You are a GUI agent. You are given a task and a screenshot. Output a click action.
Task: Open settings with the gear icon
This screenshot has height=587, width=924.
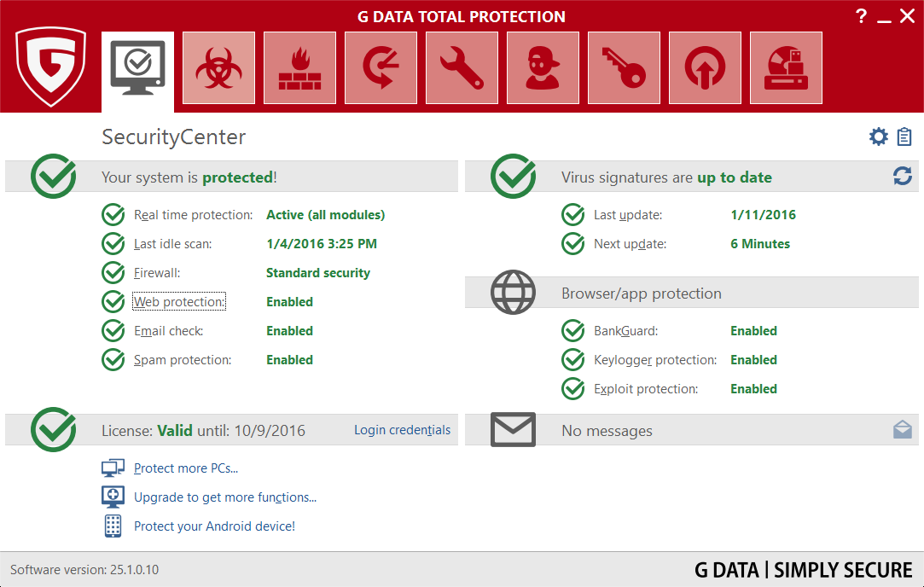tap(879, 137)
